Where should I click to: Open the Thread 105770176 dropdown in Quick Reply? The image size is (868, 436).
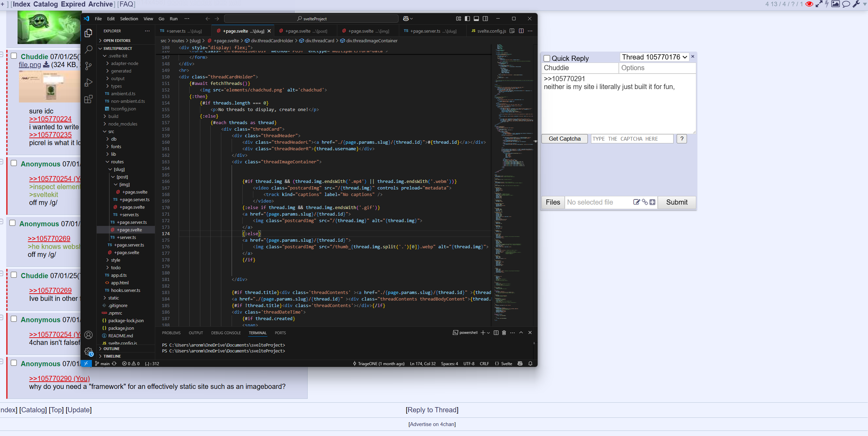(654, 57)
